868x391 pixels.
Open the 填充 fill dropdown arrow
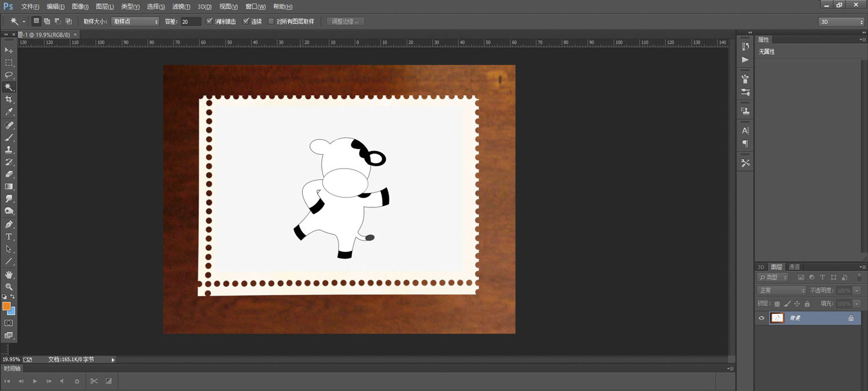tap(857, 304)
